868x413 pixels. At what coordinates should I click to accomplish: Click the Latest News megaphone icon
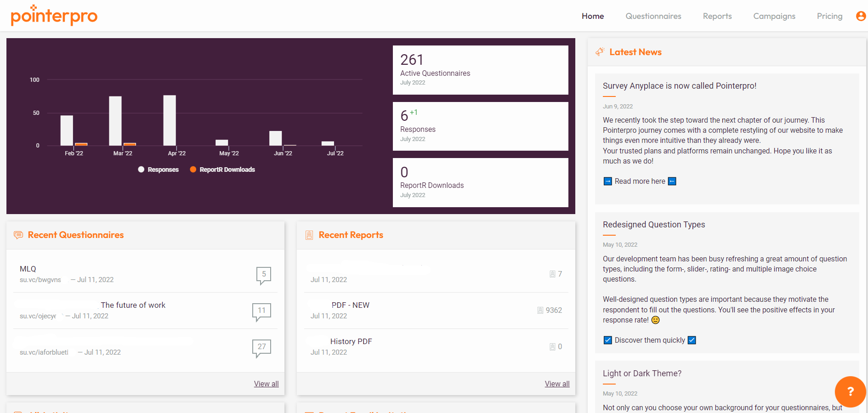(x=600, y=52)
